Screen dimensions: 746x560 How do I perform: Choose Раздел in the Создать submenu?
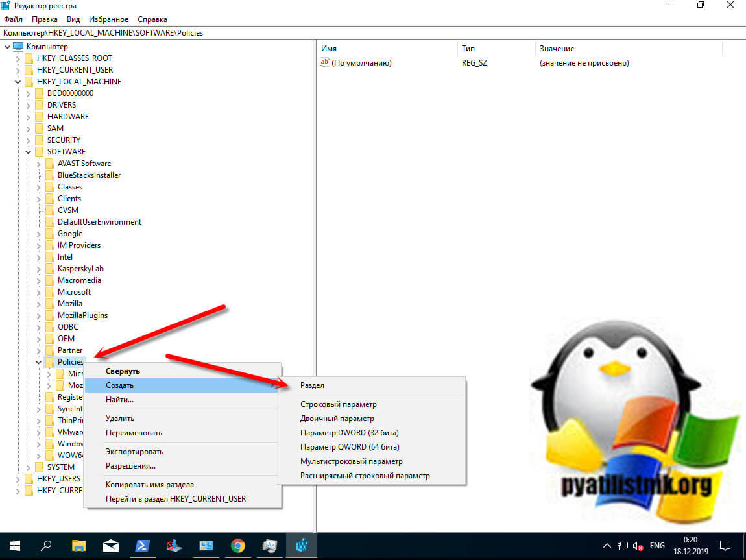pos(312,385)
